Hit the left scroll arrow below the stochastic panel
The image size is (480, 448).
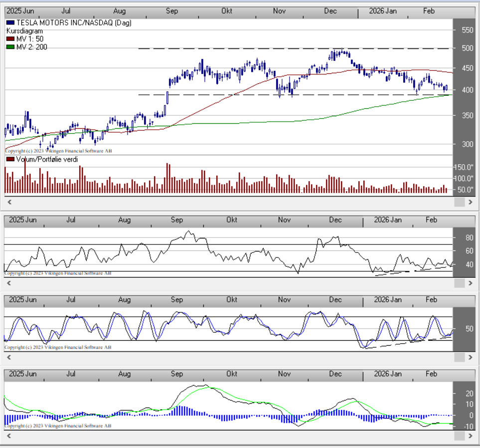[9, 357]
